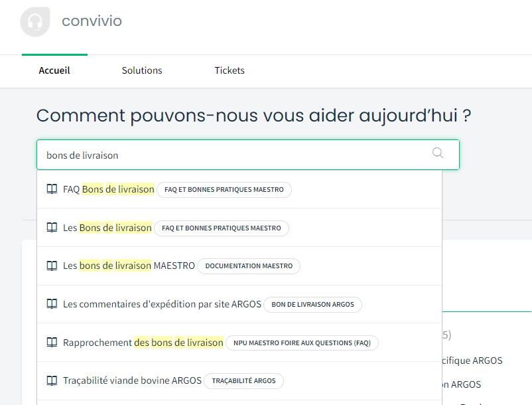Select the BON DE LIVRAISON ARGOS tag

313,304
